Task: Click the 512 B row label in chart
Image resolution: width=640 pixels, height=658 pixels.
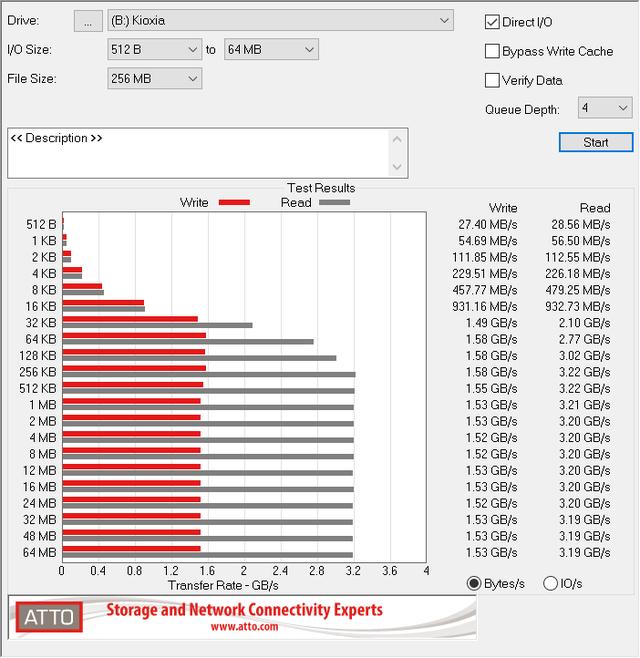Action: click(x=41, y=225)
